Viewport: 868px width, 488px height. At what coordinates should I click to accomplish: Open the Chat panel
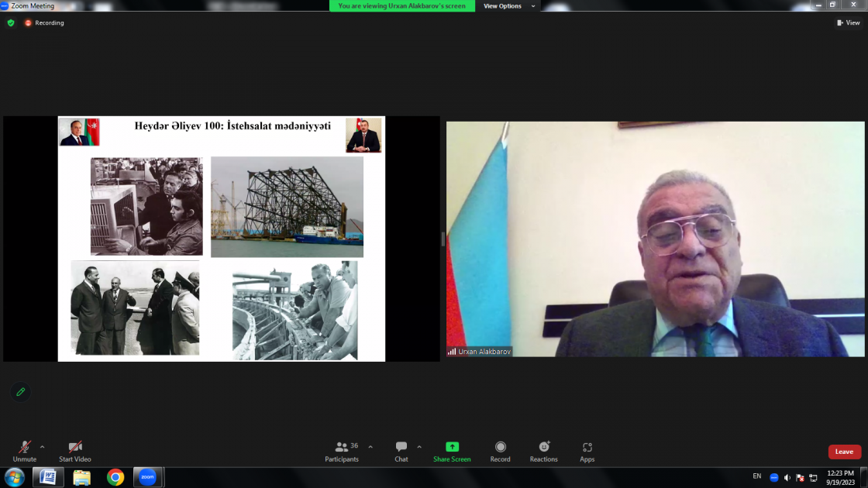401,451
